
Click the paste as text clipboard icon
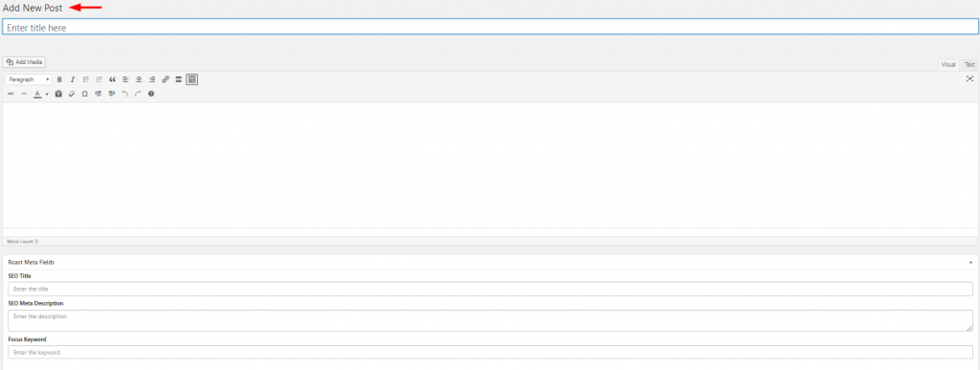pyautogui.click(x=58, y=94)
